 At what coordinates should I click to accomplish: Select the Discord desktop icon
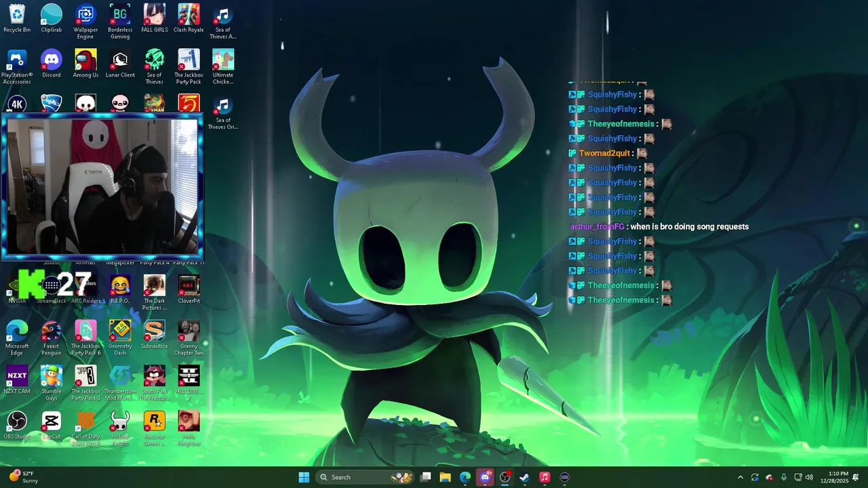pyautogui.click(x=52, y=64)
